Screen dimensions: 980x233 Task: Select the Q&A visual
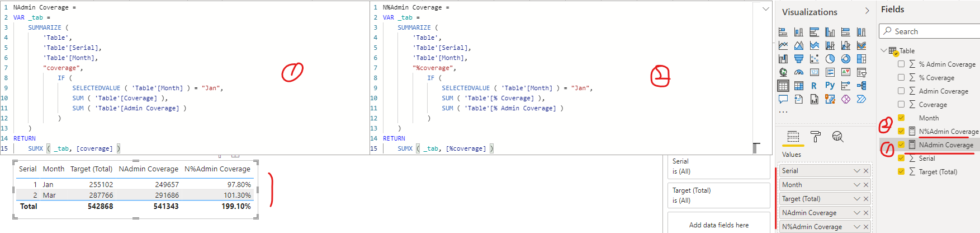(x=783, y=99)
